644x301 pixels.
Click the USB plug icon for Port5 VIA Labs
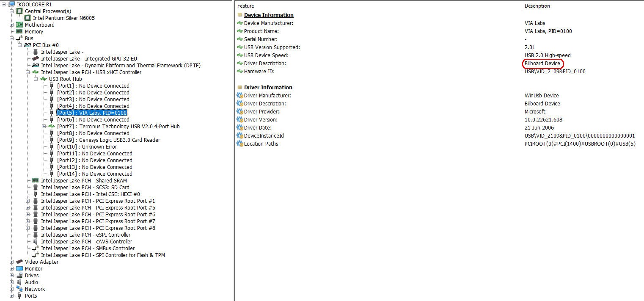[x=52, y=113]
